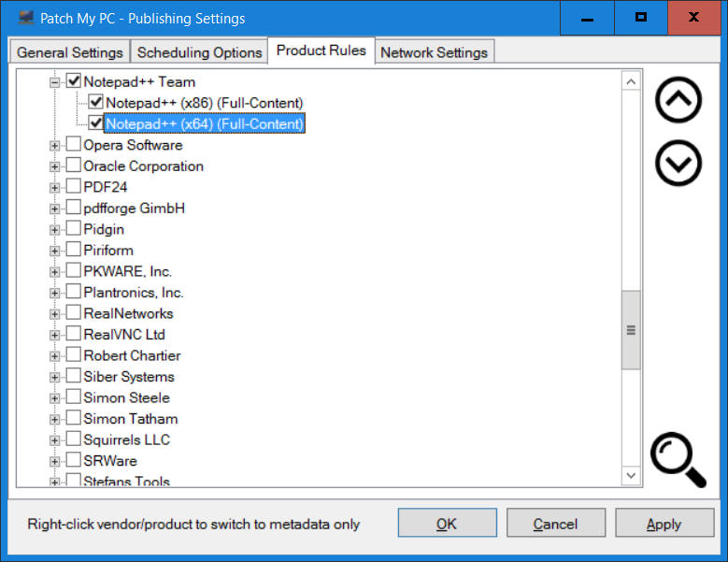Expand the Robert Chartier node
The width and height of the screenshot is (728, 562).
point(55,356)
